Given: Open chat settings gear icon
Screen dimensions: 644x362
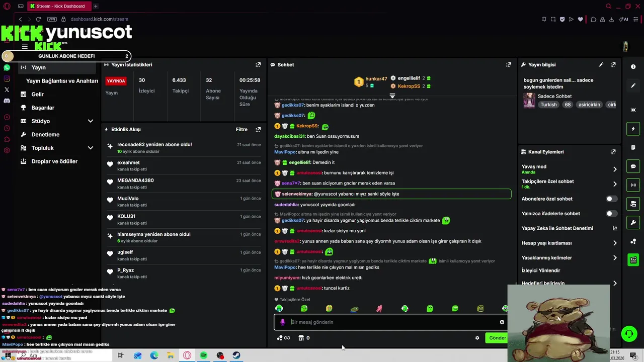Looking at the screenshot, I should (477, 338).
